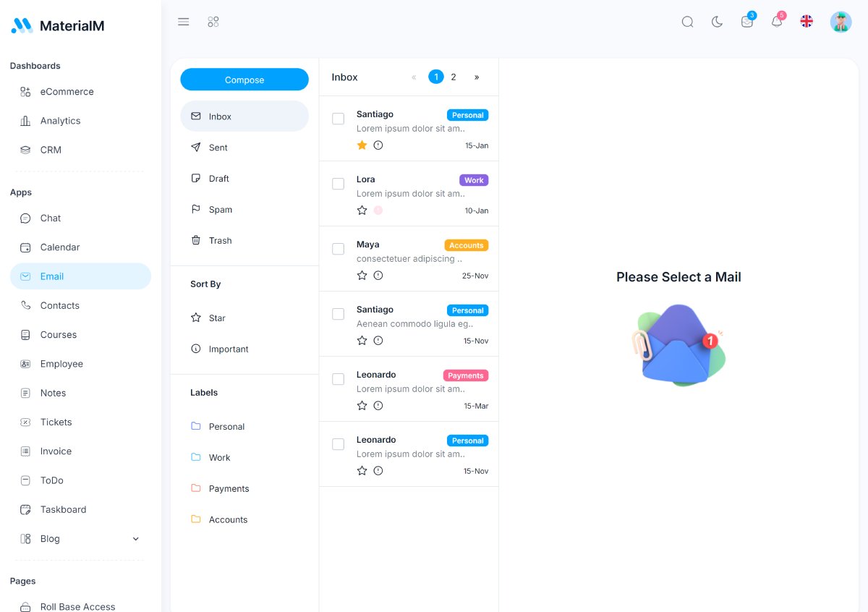868x612 pixels.
Task: Open the apps grid menu
Action: point(213,22)
